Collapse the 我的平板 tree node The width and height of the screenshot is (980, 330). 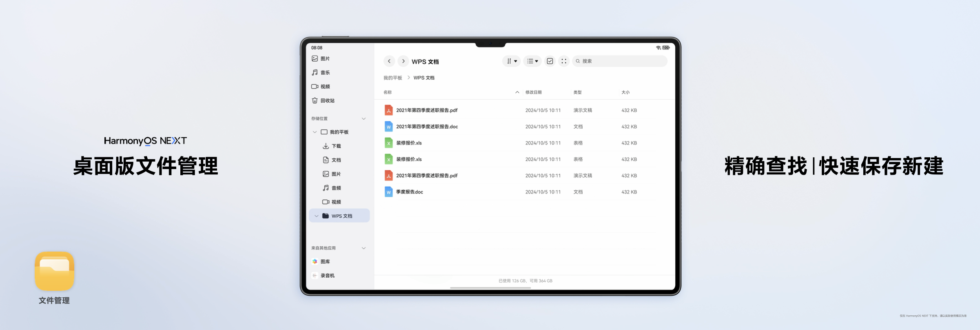tap(315, 132)
